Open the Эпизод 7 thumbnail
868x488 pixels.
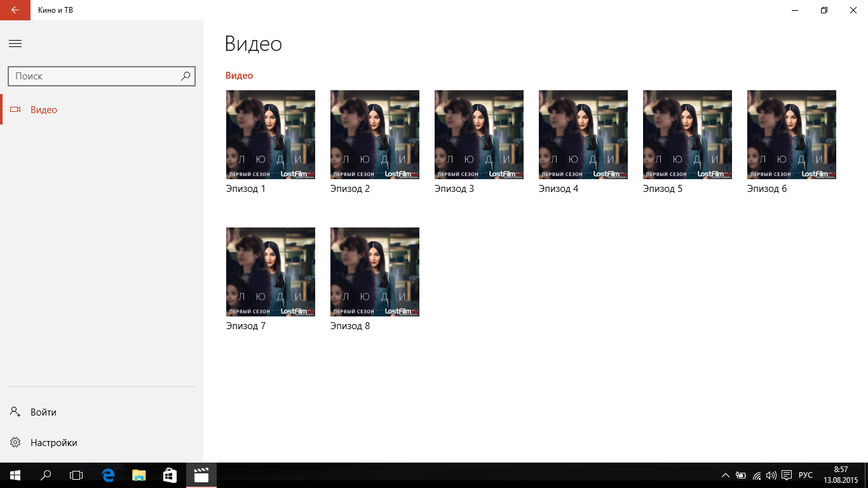tap(271, 272)
